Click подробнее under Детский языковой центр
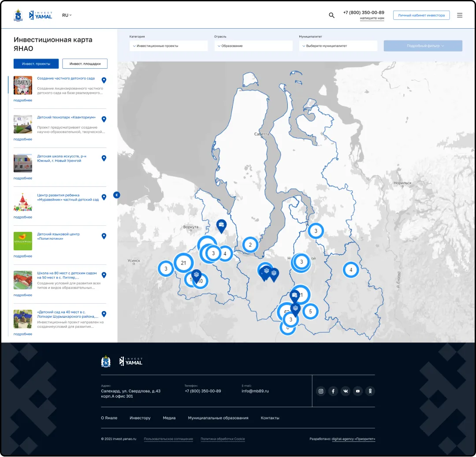 pyautogui.click(x=23, y=256)
